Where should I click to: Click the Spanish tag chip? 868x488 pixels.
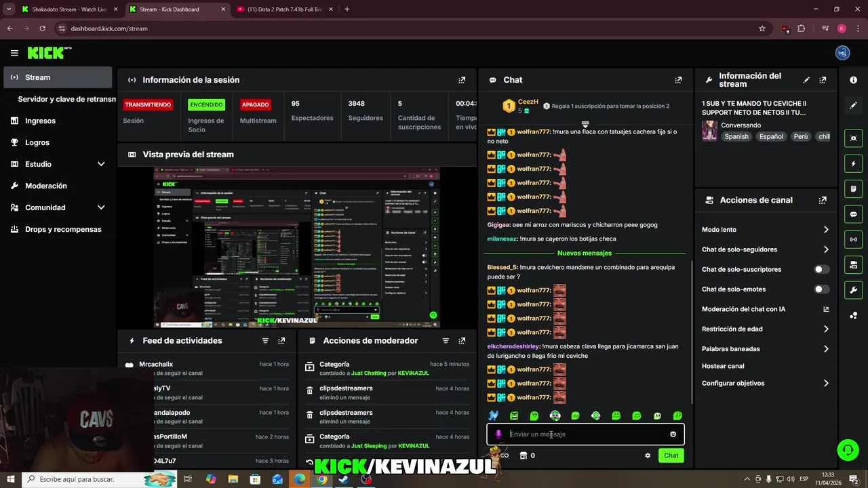(736, 136)
